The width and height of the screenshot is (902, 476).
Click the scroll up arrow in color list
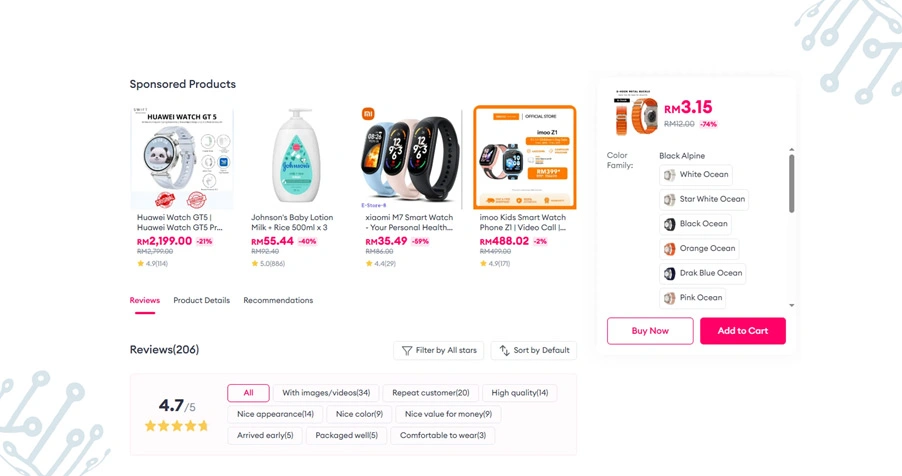792,150
